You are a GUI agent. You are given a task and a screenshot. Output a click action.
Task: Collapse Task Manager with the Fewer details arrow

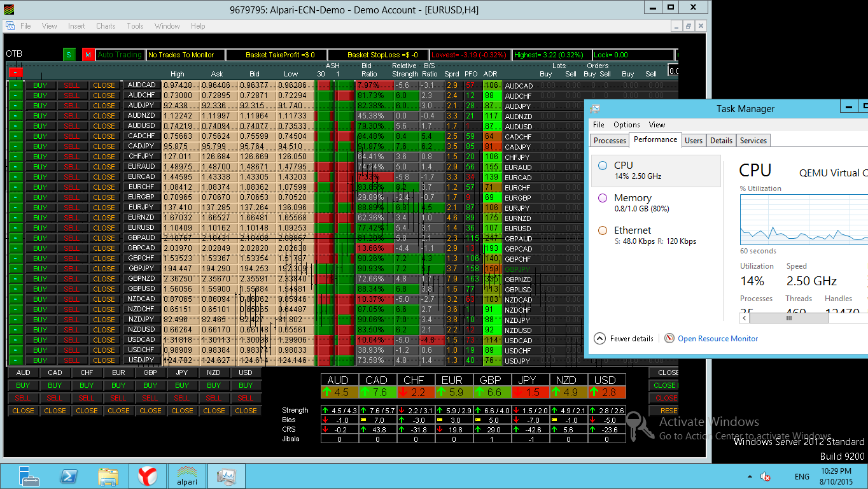click(599, 339)
